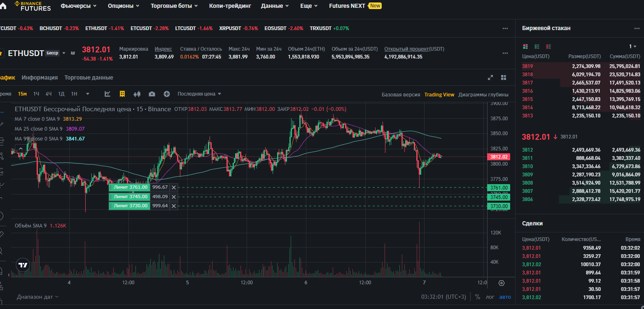Open order book price grouping dropdown

click(632, 47)
